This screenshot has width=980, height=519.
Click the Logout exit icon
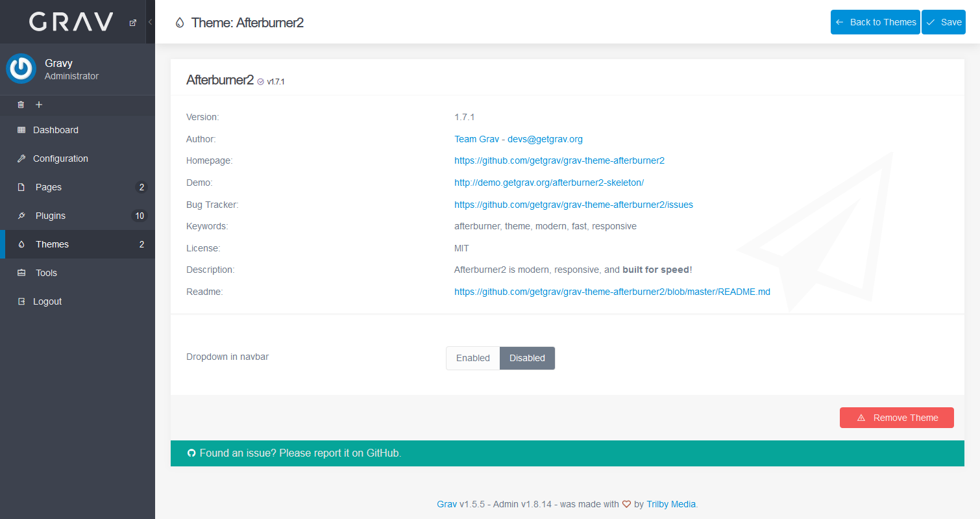[21, 301]
